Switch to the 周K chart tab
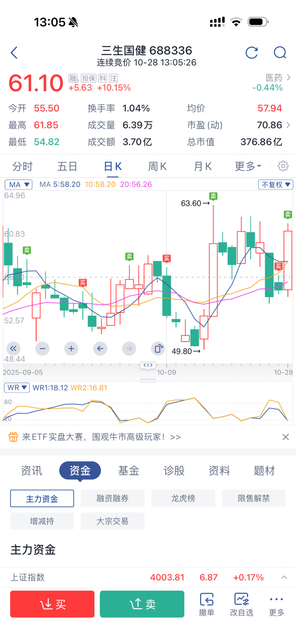The width and height of the screenshot is (296, 644). pos(158,166)
